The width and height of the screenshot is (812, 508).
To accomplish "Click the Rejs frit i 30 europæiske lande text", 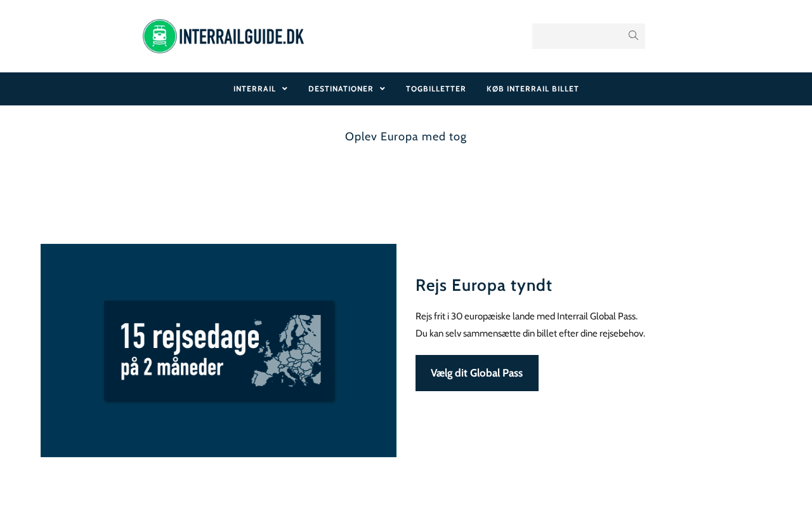I will (x=527, y=316).
